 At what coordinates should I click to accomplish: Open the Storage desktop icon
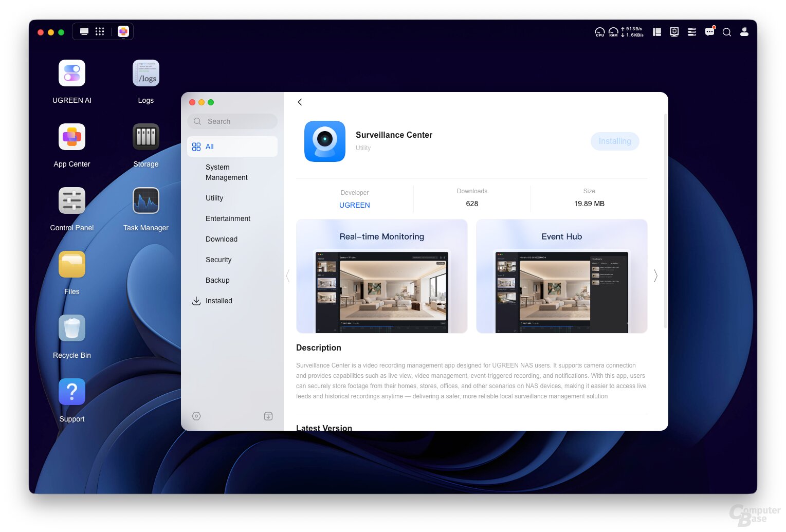[146, 137]
